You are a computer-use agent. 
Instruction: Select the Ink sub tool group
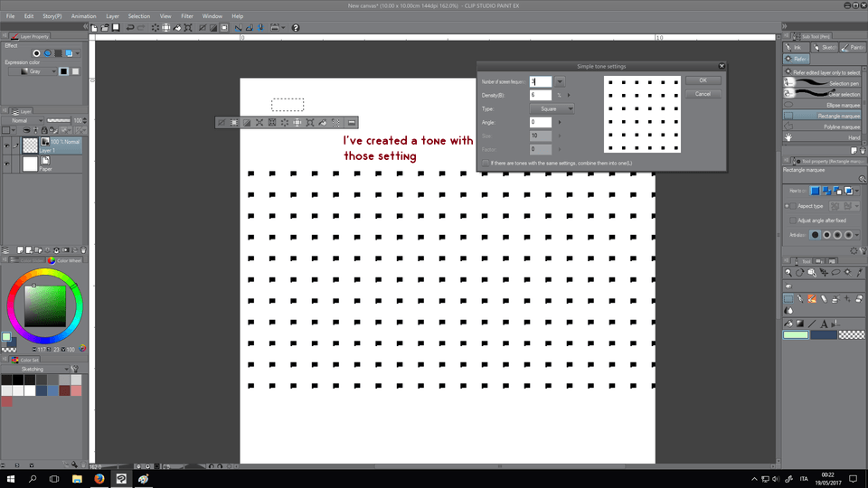[796, 48]
